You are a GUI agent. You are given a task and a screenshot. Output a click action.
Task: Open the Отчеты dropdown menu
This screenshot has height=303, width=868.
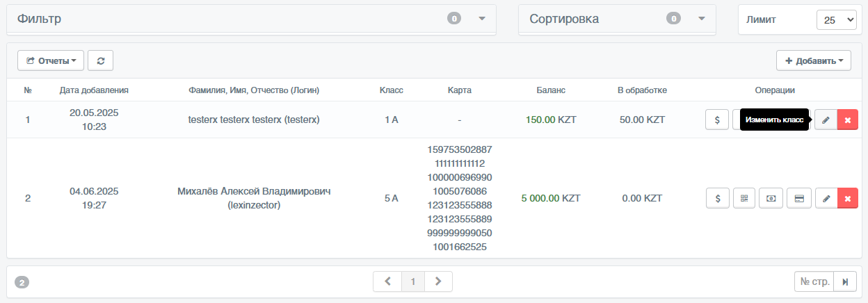[x=51, y=60]
